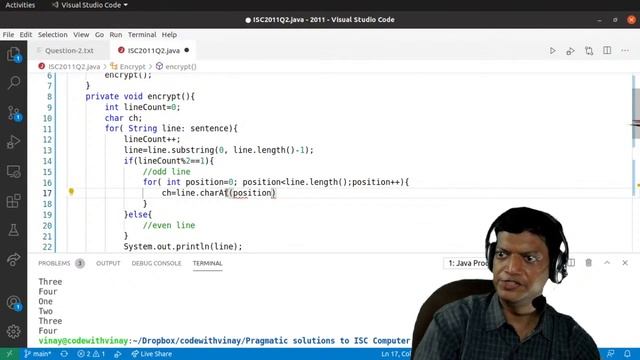Open Visual Studio Code app menu in top bar

90,5
